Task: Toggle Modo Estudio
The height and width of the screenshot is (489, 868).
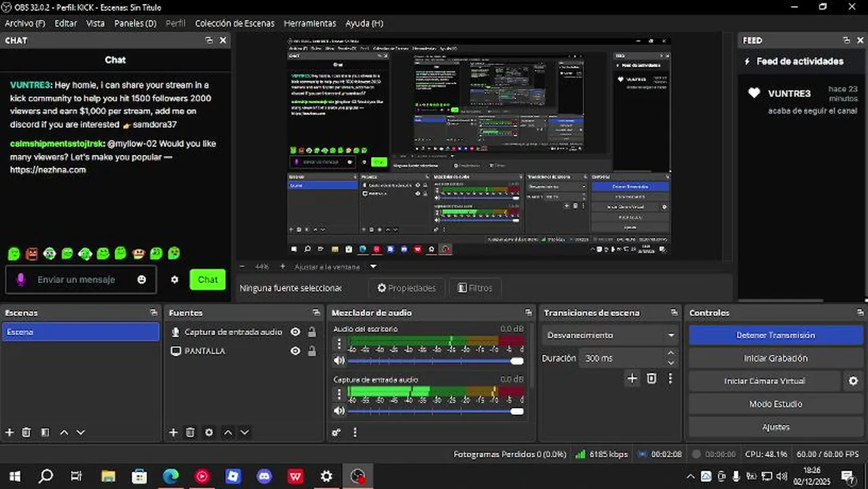Action: click(x=776, y=404)
